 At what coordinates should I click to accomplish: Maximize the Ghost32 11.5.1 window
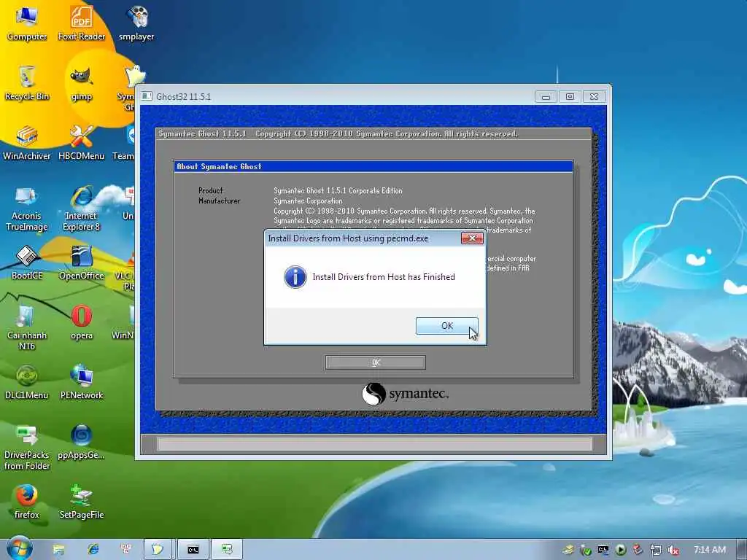tap(570, 97)
